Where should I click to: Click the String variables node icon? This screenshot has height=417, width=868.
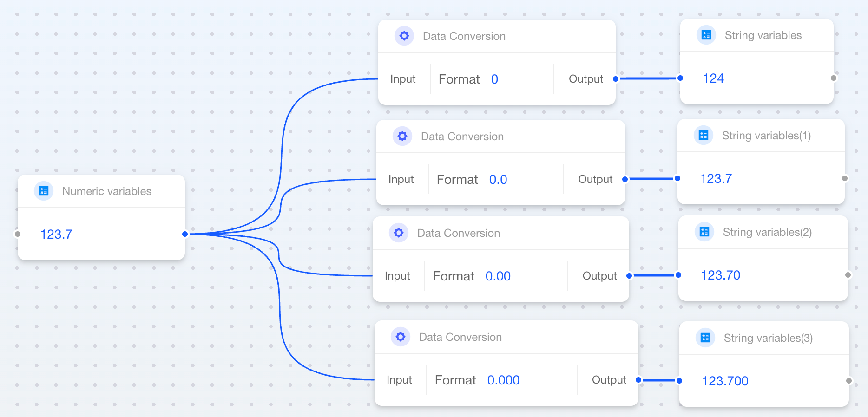click(706, 35)
